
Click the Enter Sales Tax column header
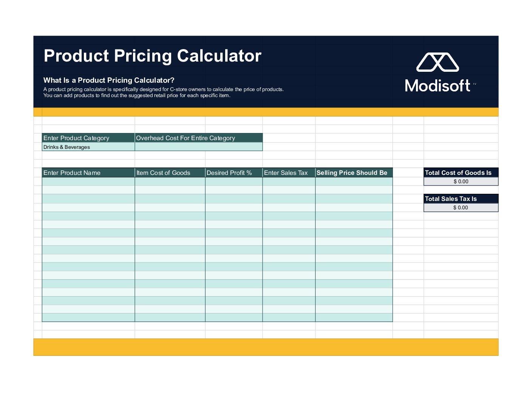click(x=289, y=173)
